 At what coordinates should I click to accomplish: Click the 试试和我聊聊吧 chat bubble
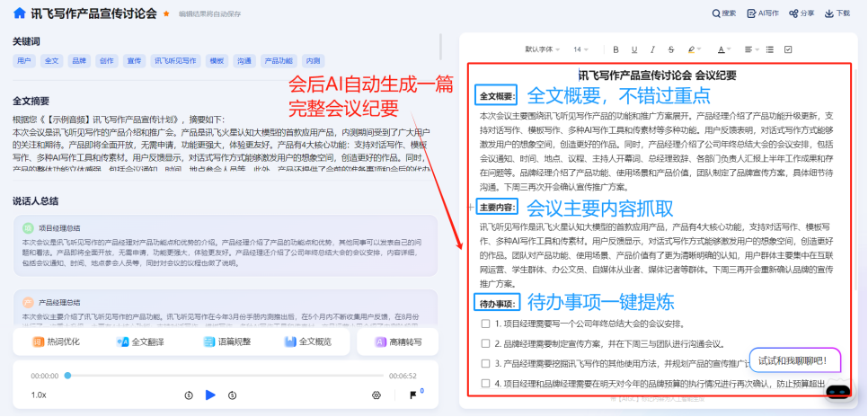pyautogui.click(x=795, y=360)
